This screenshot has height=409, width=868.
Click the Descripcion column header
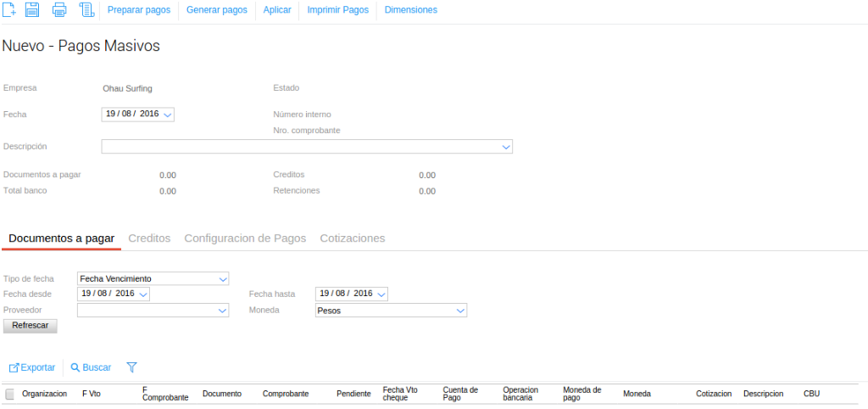click(x=764, y=394)
